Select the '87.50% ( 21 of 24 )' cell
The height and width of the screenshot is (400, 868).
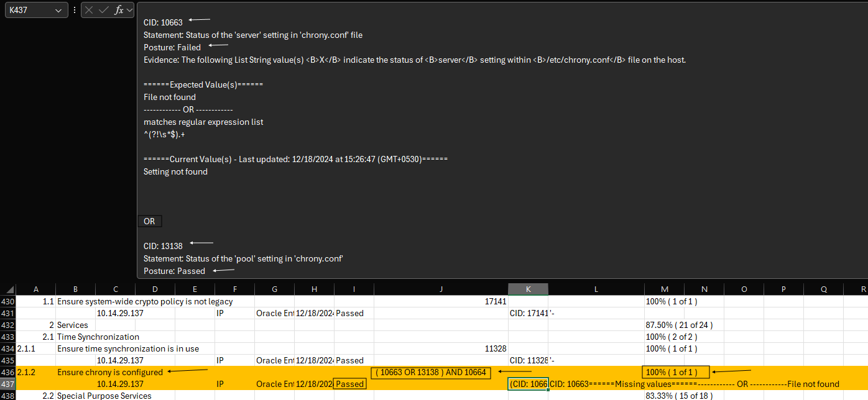click(680, 325)
